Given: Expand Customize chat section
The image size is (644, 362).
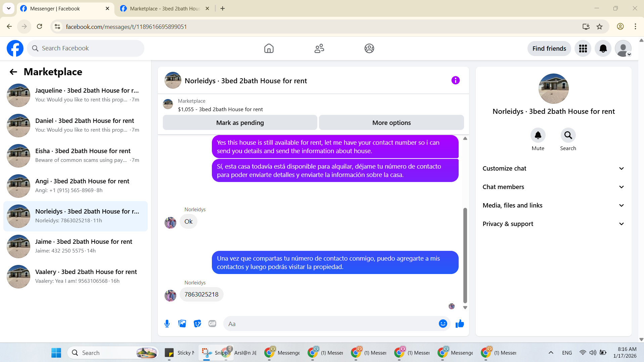Looking at the screenshot, I should [x=553, y=169].
